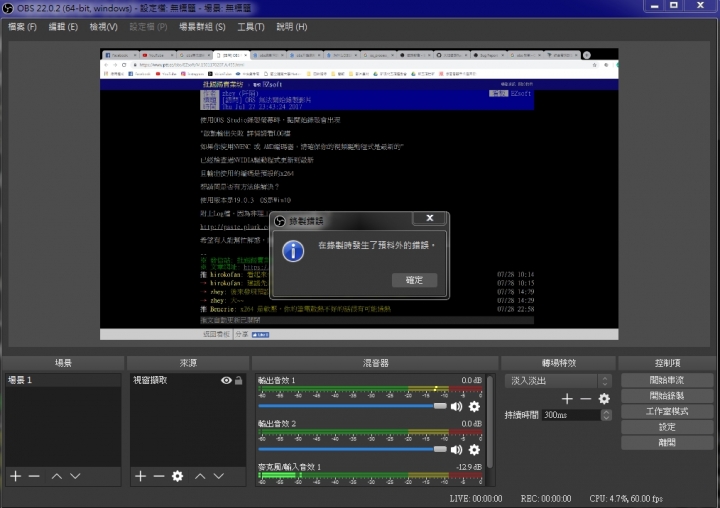Confirm error dialog with 確定 button
720x508 pixels.
point(414,280)
